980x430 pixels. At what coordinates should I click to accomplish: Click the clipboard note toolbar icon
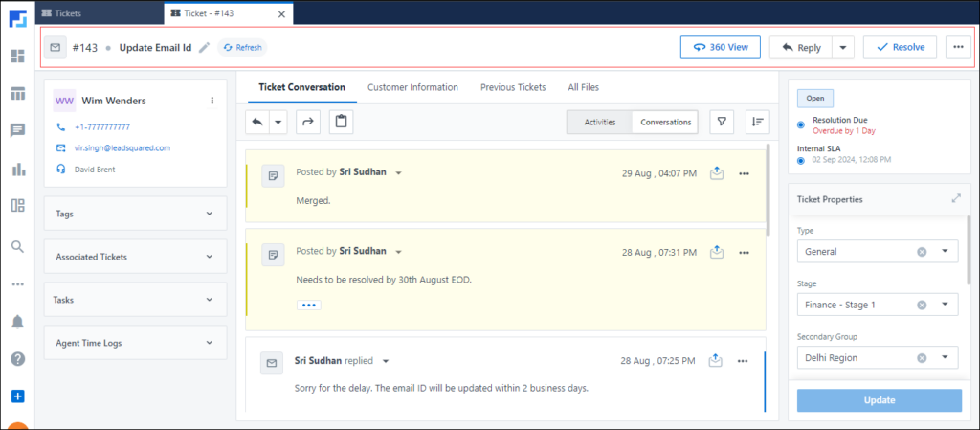pos(342,123)
